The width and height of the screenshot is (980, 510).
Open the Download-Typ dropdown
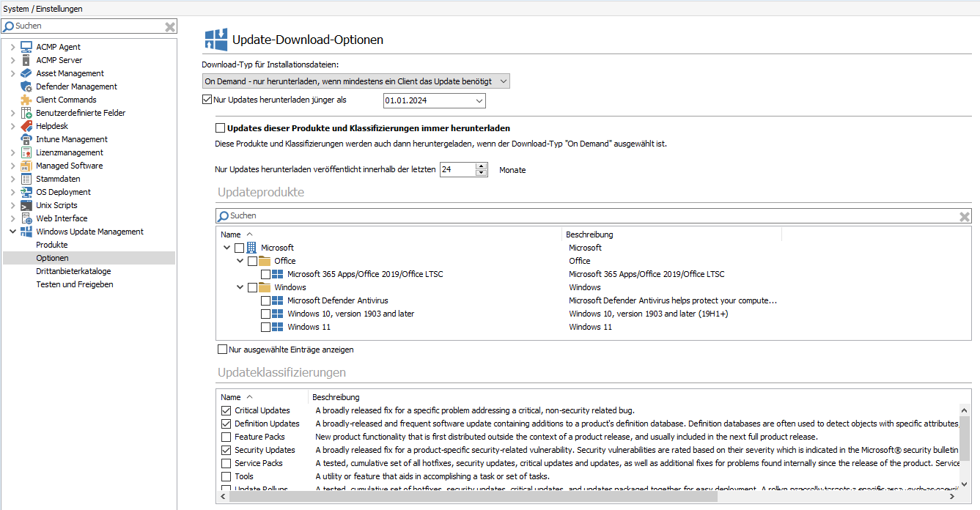pyautogui.click(x=504, y=81)
